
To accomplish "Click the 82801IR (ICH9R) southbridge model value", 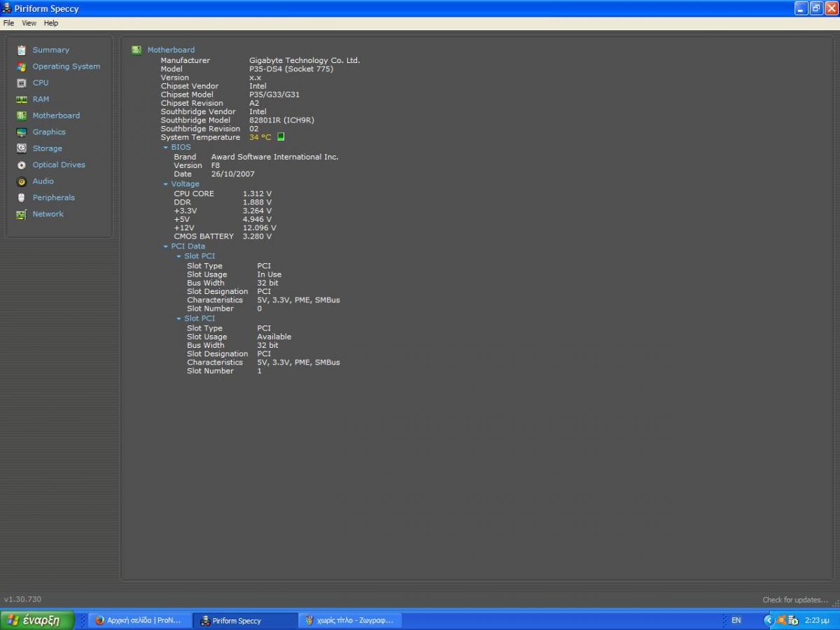I will (282, 120).
